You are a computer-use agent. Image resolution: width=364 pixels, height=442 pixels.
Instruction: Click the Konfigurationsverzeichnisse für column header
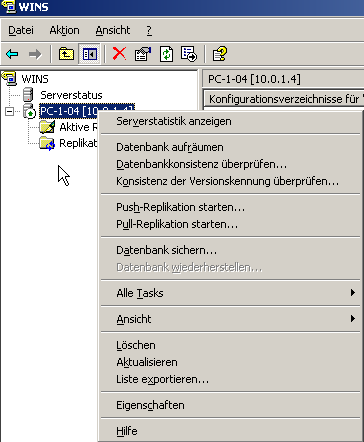coord(284,99)
